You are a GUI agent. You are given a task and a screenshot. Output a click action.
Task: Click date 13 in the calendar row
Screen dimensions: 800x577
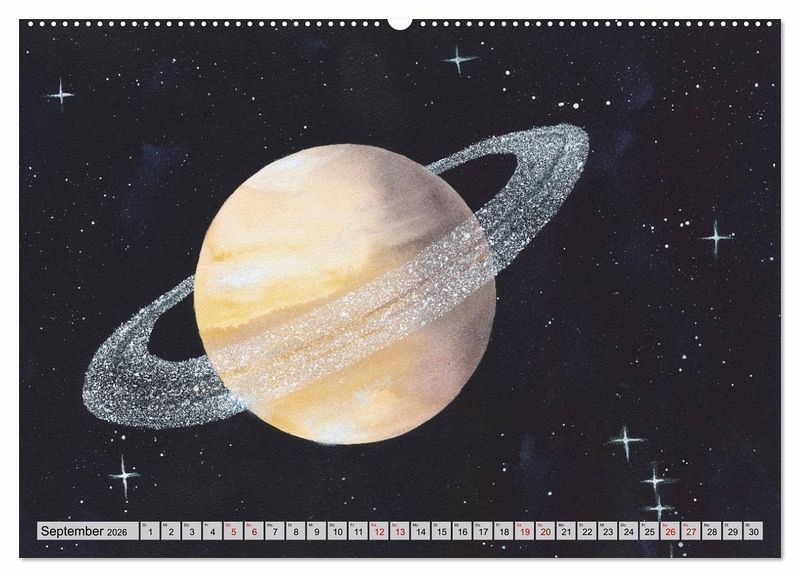pyautogui.click(x=400, y=532)
